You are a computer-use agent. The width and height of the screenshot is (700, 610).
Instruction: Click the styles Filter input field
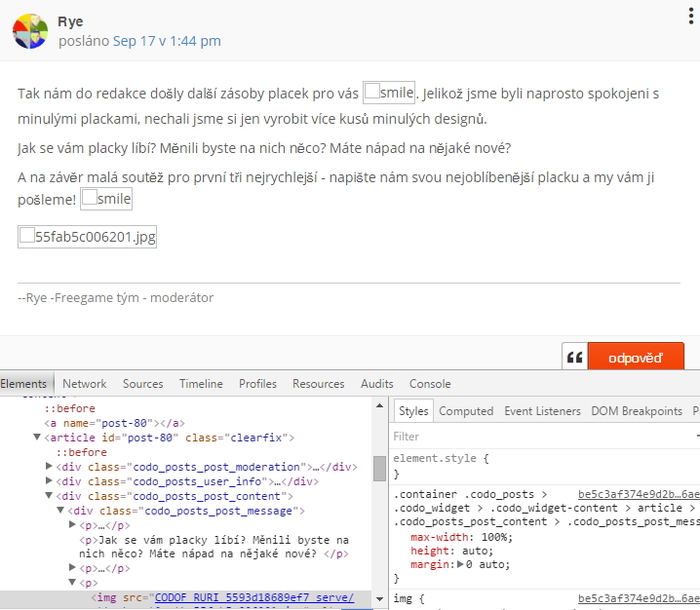coord(542,436)
